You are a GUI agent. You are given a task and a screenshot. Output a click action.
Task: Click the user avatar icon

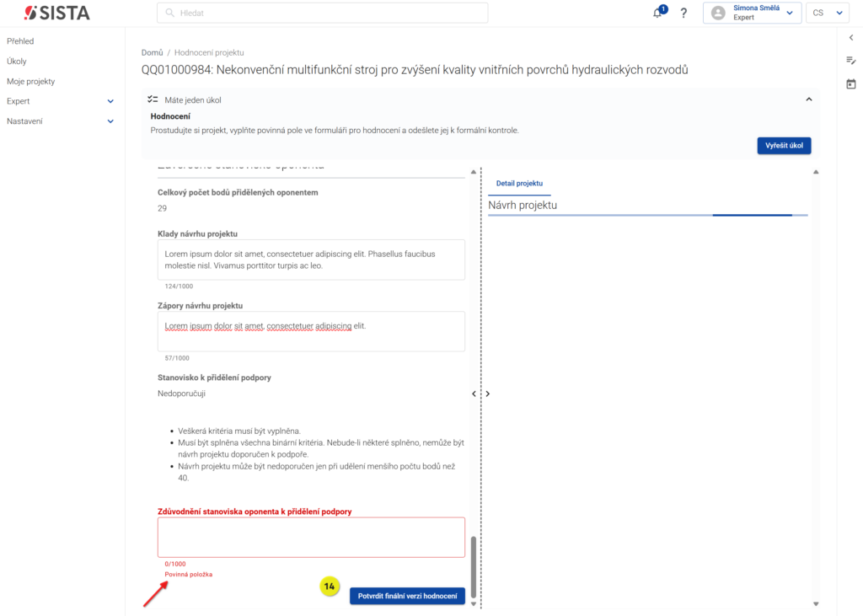pos(718,13)
